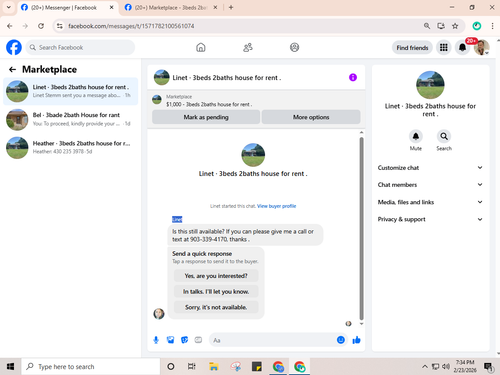Open the Facebook menu grid icon
The width and height of the screenshot is (500, 375).
[443, 47]
